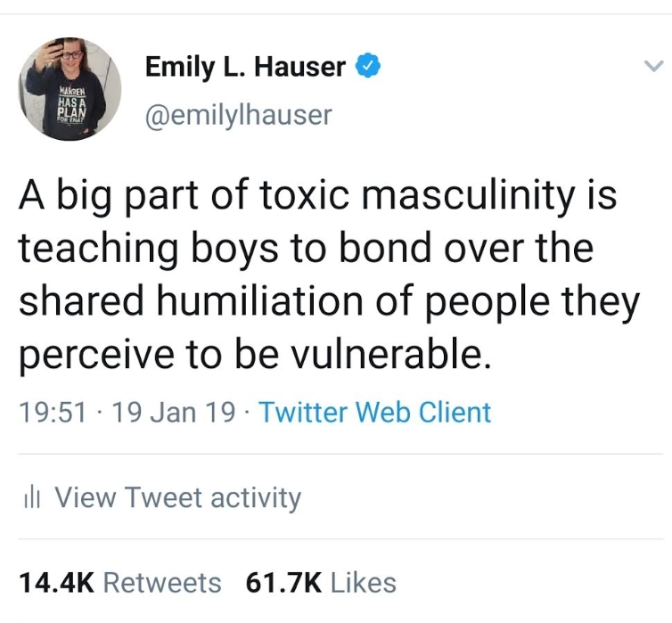Click the blue verified badge
Screen dimensions: 672x623
[x=367, y=66]
